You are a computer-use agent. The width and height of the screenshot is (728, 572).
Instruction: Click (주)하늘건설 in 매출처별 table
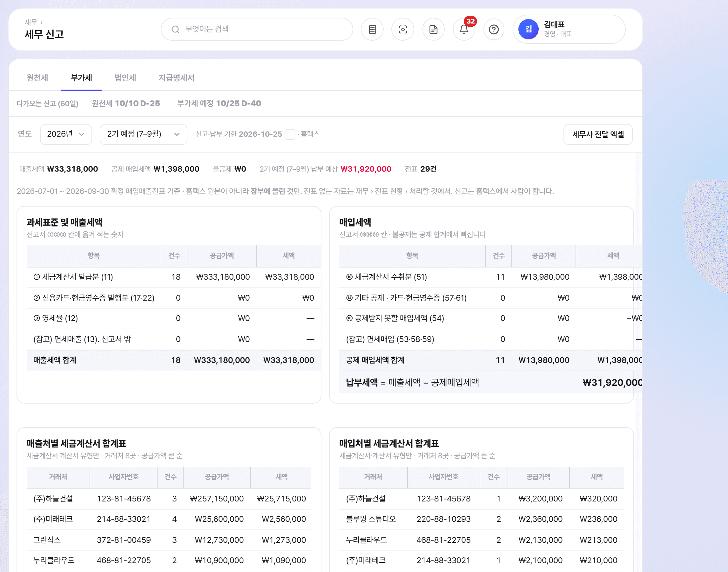click(53, 499)
